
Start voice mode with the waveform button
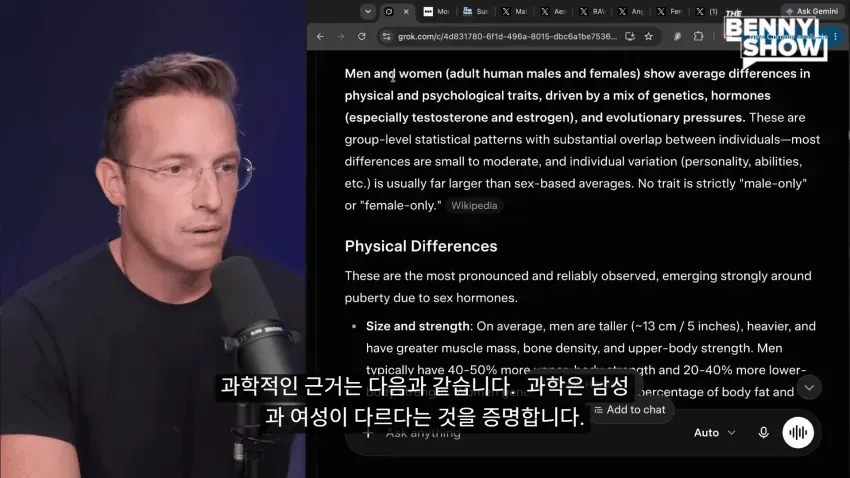[798, 432]
